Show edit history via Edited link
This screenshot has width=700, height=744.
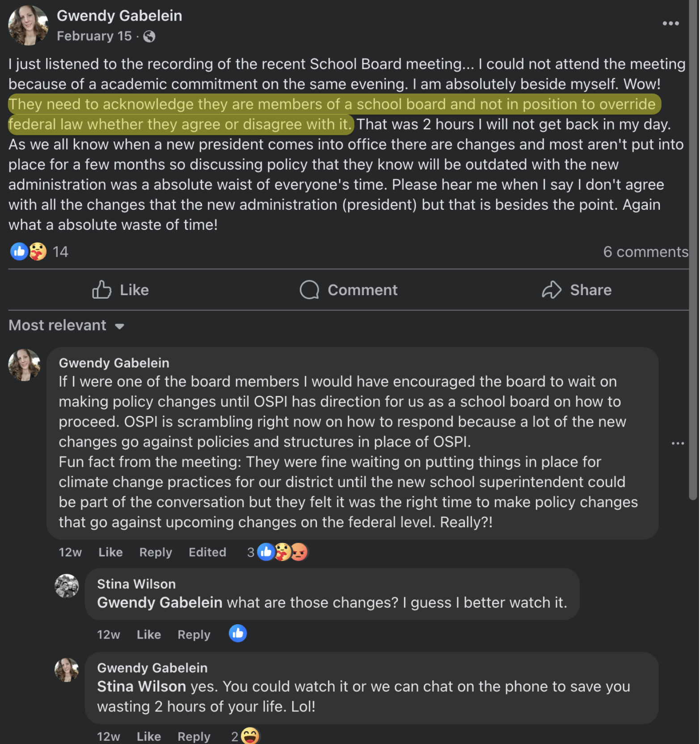(207, 552)
